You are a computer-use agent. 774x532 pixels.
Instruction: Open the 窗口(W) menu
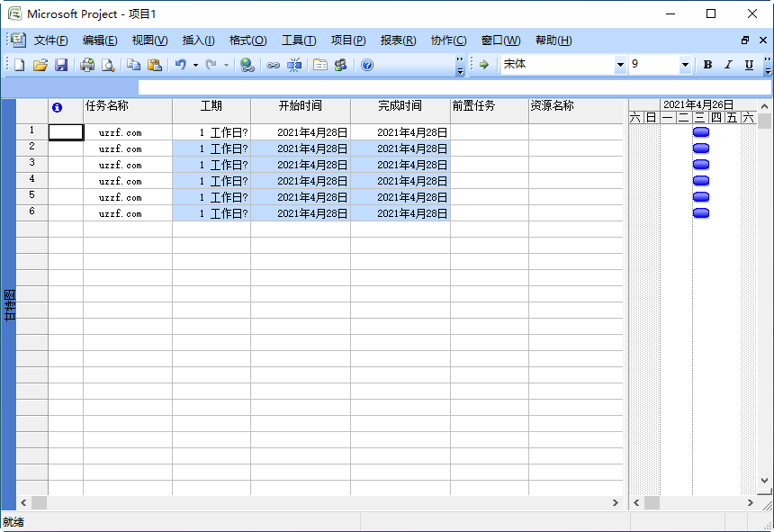500,41
